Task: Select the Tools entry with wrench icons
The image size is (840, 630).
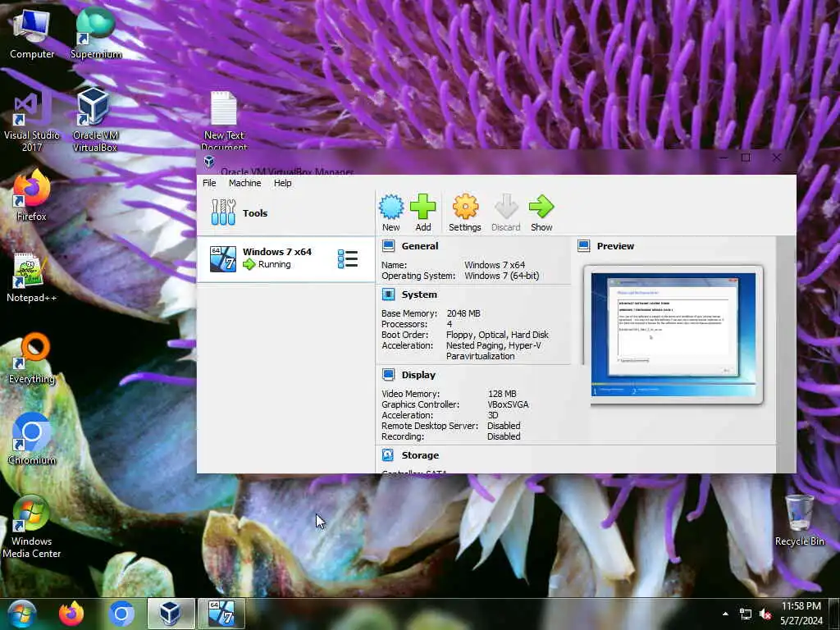Action: point(286,212)
